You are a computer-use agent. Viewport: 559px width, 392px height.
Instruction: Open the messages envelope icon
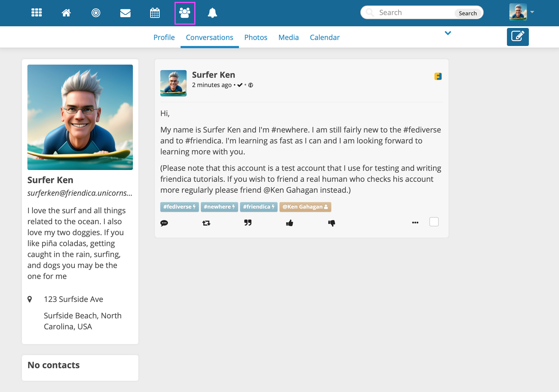(125, 13)
